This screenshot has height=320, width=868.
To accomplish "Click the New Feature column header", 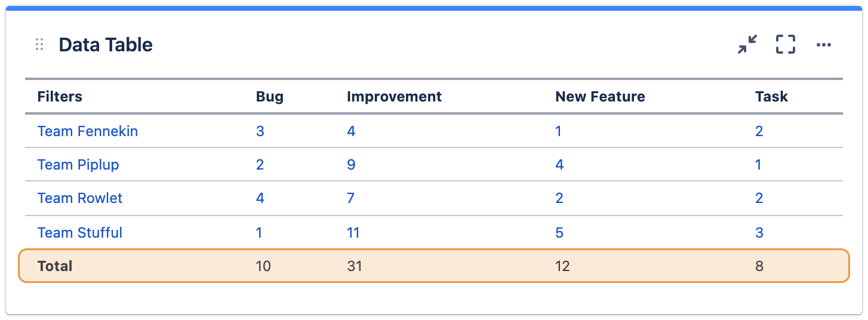I will (x=600, y=97).
